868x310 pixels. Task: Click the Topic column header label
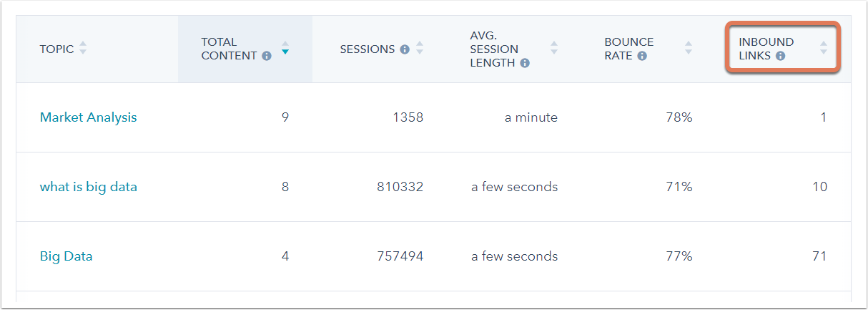pos(56,49)
